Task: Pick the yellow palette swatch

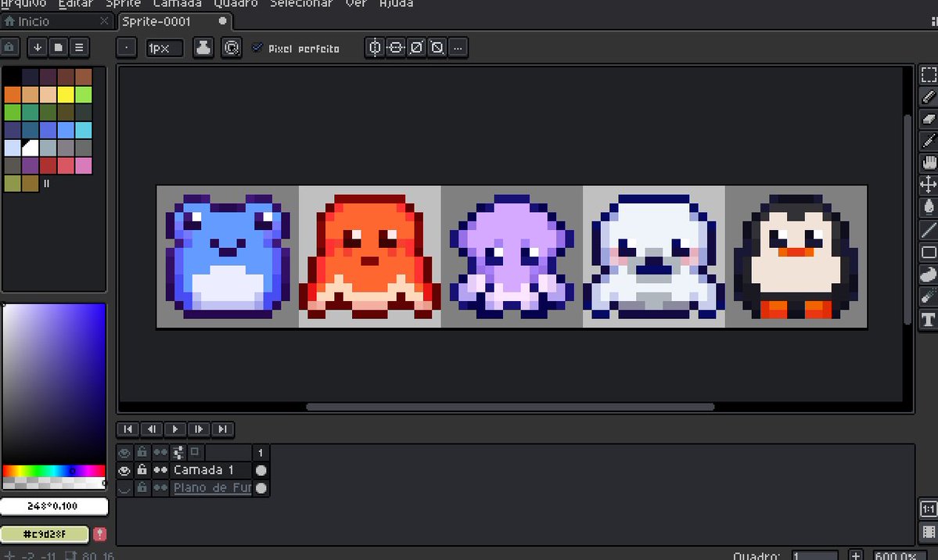Action: 66,95
